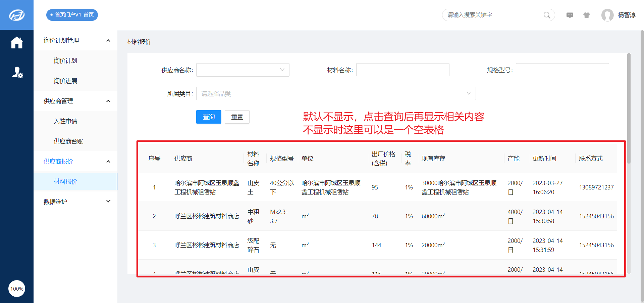Open the theme shirt icon
Viewport: 644px width, 303px height.
coord(587,15)
